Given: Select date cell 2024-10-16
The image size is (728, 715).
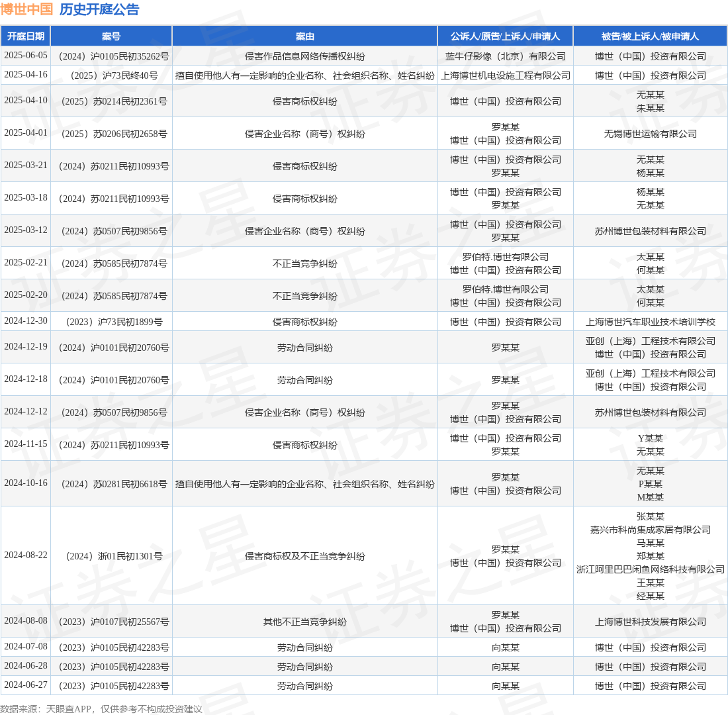Looking at the screenshot, I should point(26,483).
